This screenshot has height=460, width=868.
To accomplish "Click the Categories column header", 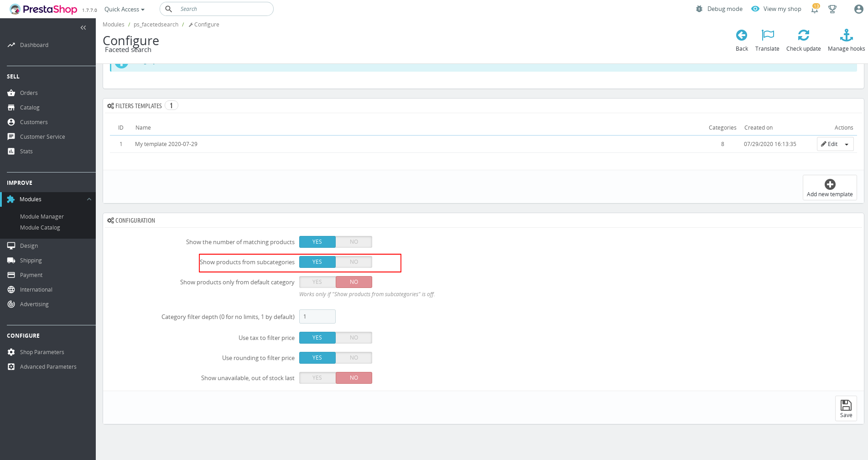I will point(722,128).
